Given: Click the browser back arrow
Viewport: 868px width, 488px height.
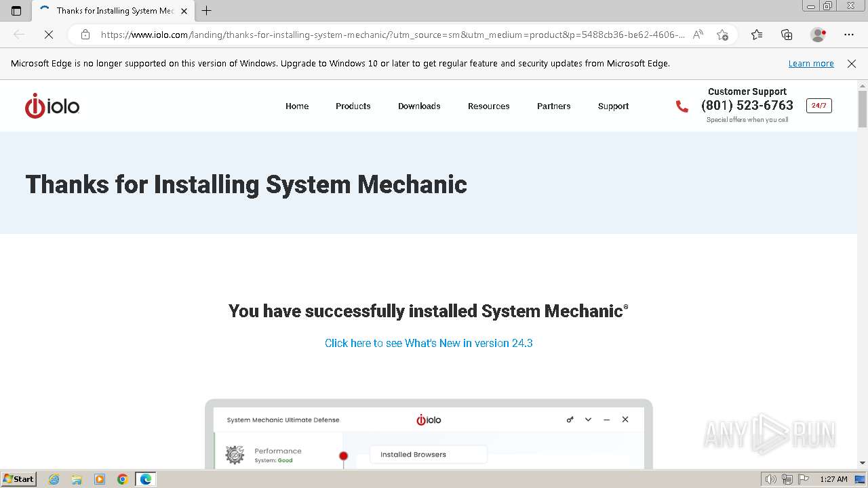Looking at the screenshot, I should (19, 35).
